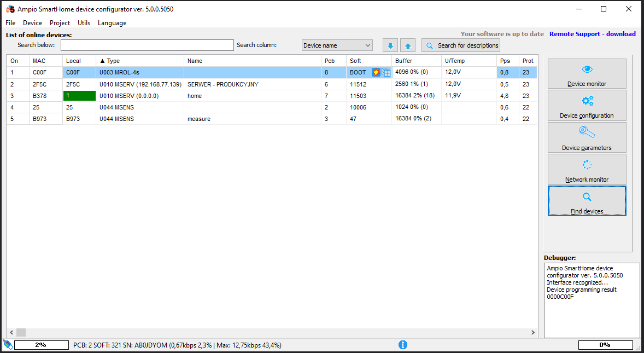The height and width of the screenshot is (353, 644).
Task: Click the Soft column header
Action: [x=369, y=61]
